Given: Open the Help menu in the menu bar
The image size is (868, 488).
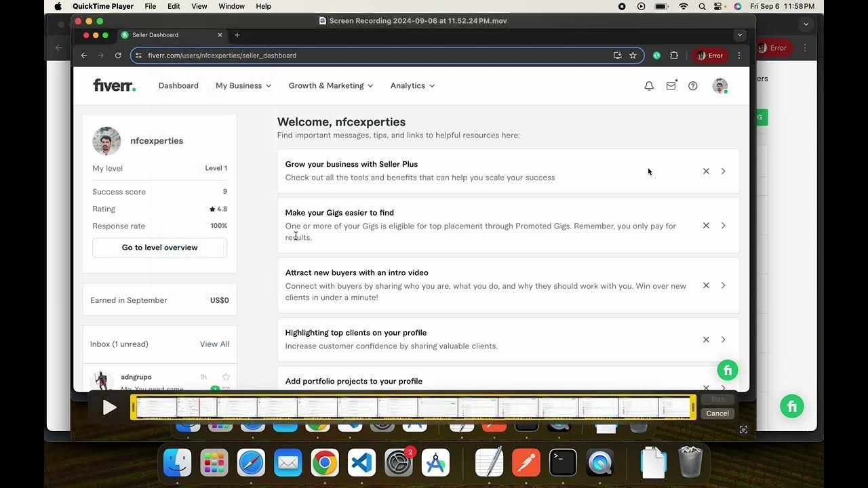Looking at the screenshot, I should click(x=264, y=6).
